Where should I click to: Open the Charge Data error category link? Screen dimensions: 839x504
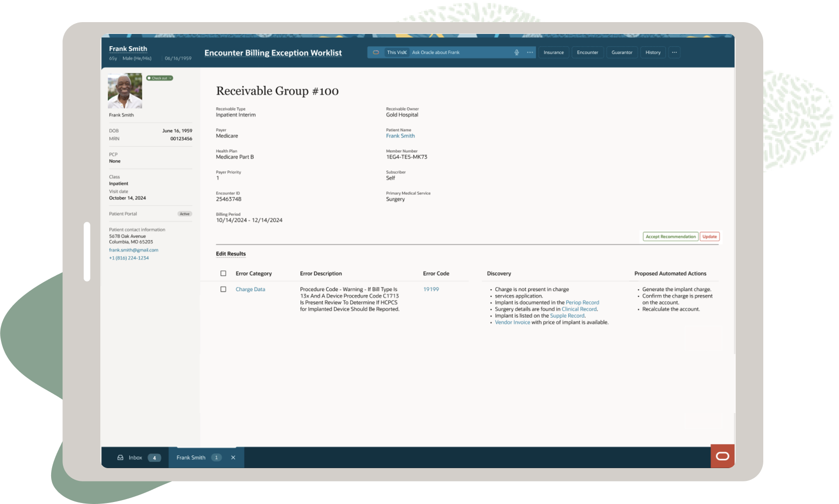click(x=250, y=289)
